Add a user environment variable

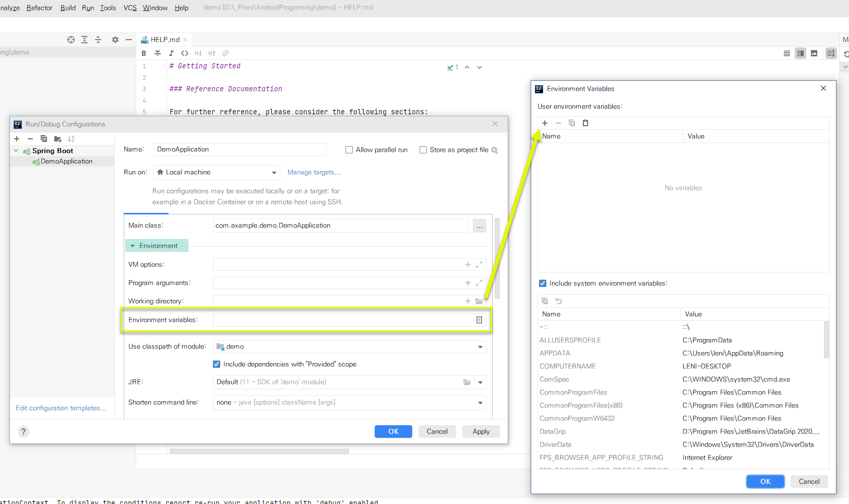[x=545, y=123]
